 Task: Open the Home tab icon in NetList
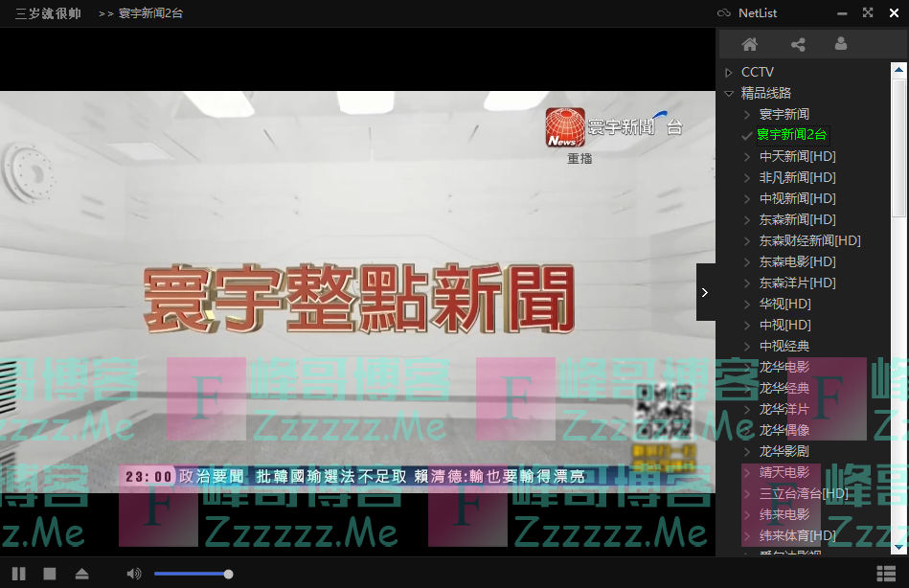750,44
